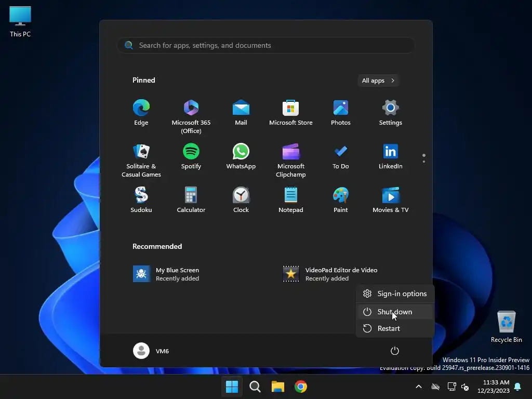Click the Start button on the taskbar
Image resolution: width=532 pixels, height=399 pixels.
(232, 387)
